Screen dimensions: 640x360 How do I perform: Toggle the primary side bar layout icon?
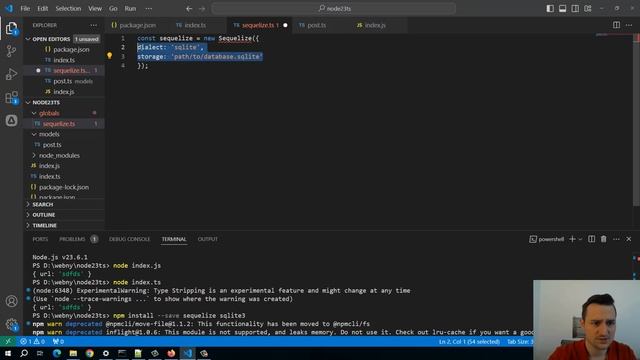[550, 9]
